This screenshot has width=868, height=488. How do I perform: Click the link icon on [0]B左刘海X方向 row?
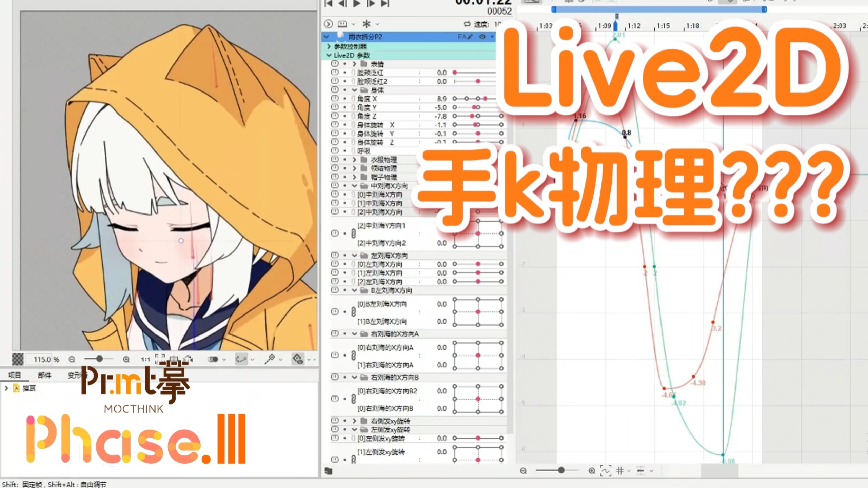click(353, 312)
